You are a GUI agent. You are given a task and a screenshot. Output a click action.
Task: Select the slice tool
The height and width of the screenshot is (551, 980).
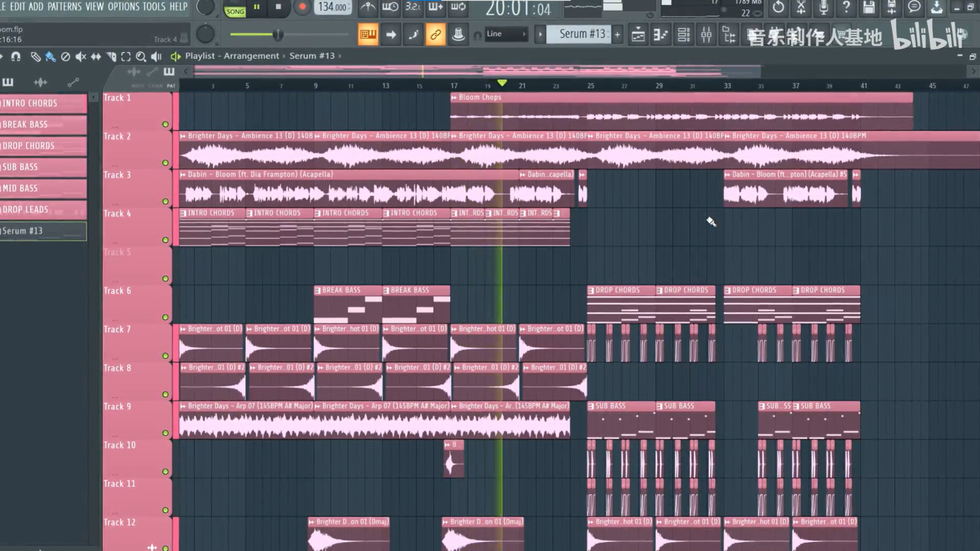coord(111,57)
